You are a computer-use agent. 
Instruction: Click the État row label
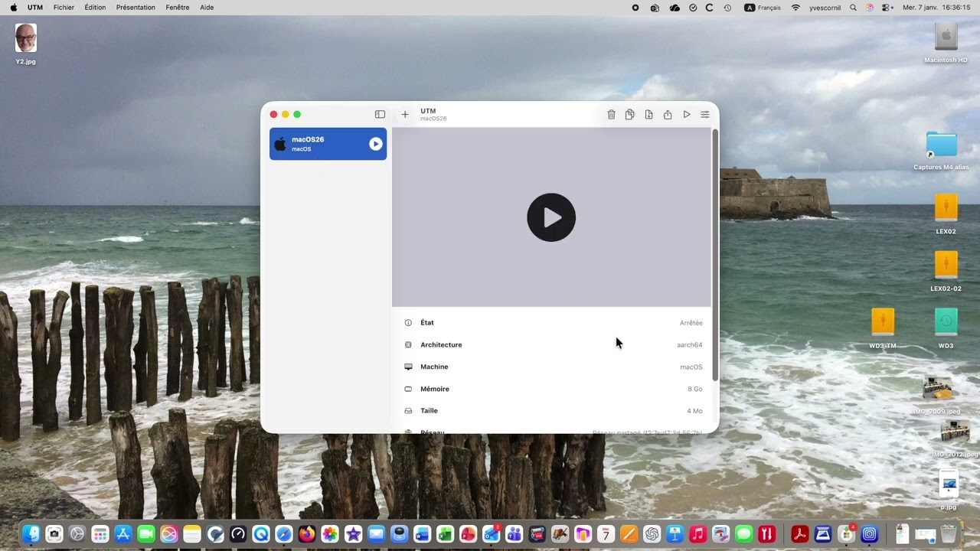point(427,323)
